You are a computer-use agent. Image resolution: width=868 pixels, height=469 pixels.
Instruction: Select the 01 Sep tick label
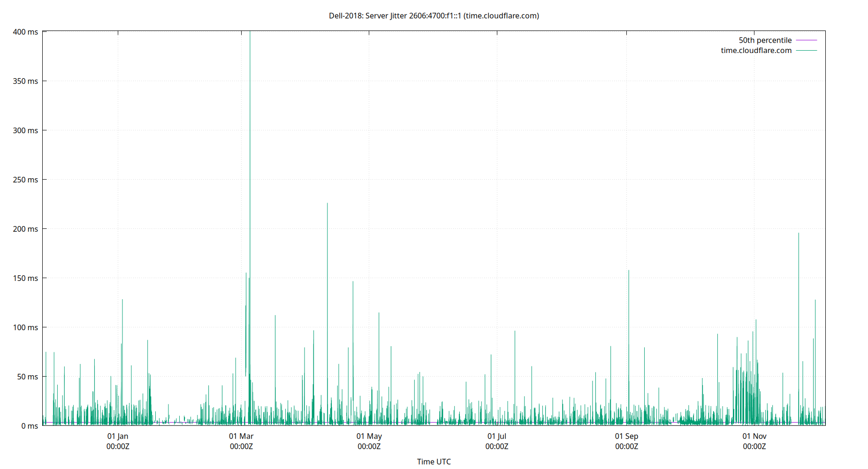pyautogui.click(x=626, y=436)
